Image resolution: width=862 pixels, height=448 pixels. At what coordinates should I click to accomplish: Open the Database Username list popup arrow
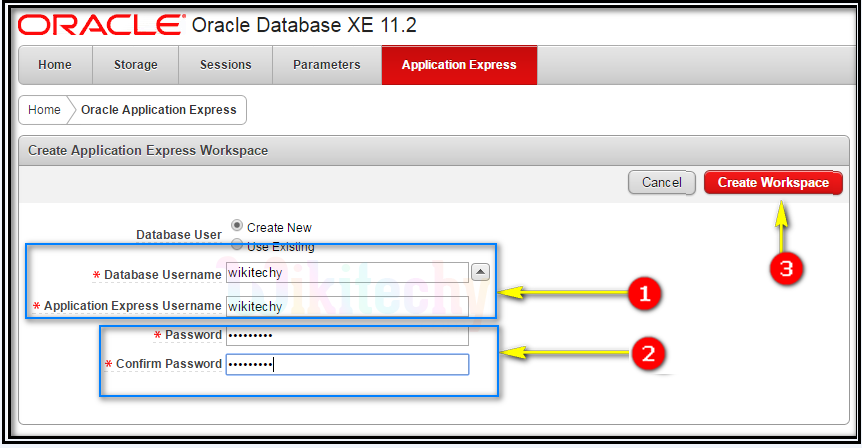pos(480,272)
